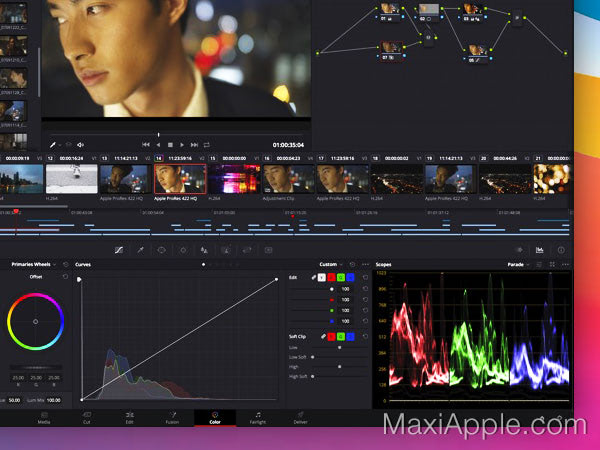Open Parade scope type dropdown

click(518, 264)
